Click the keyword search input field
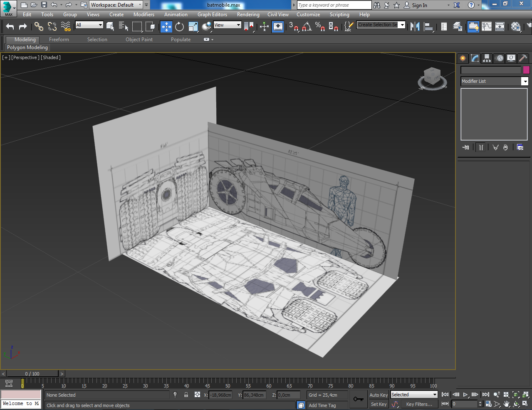Viewport: 532px width, 410px height. tap(334, 5)
